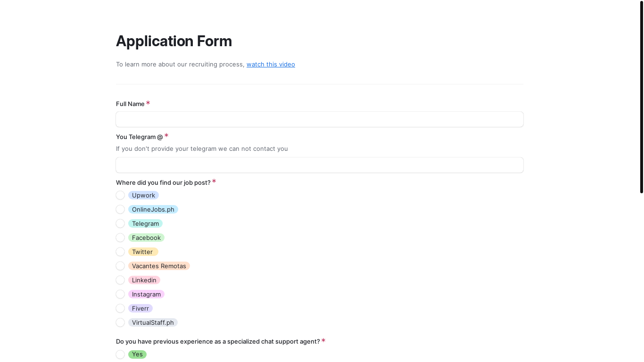Viewport: 644px width, 362px height.
Task: Click the 'You Telegram @' field label
Action: pos(140,137)
